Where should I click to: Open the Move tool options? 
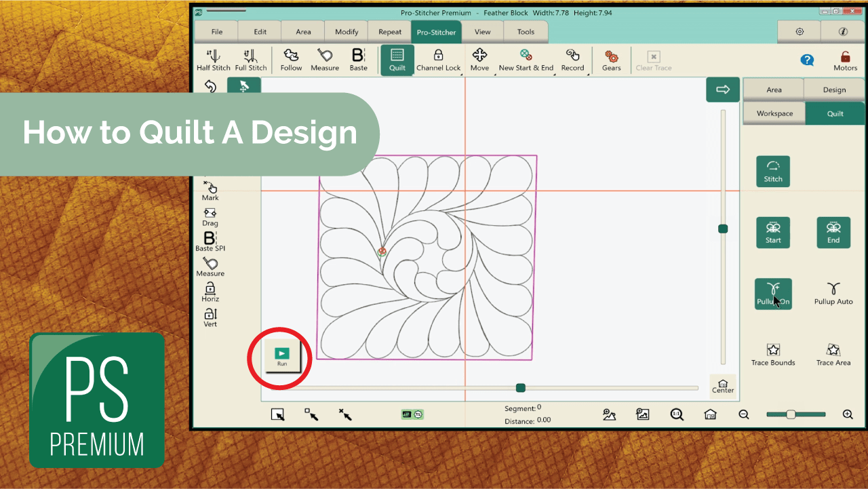[x=479, y=60]
